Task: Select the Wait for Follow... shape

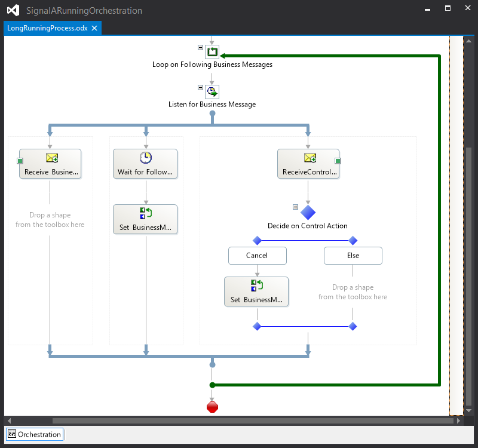Action: [x=145, y=164]
